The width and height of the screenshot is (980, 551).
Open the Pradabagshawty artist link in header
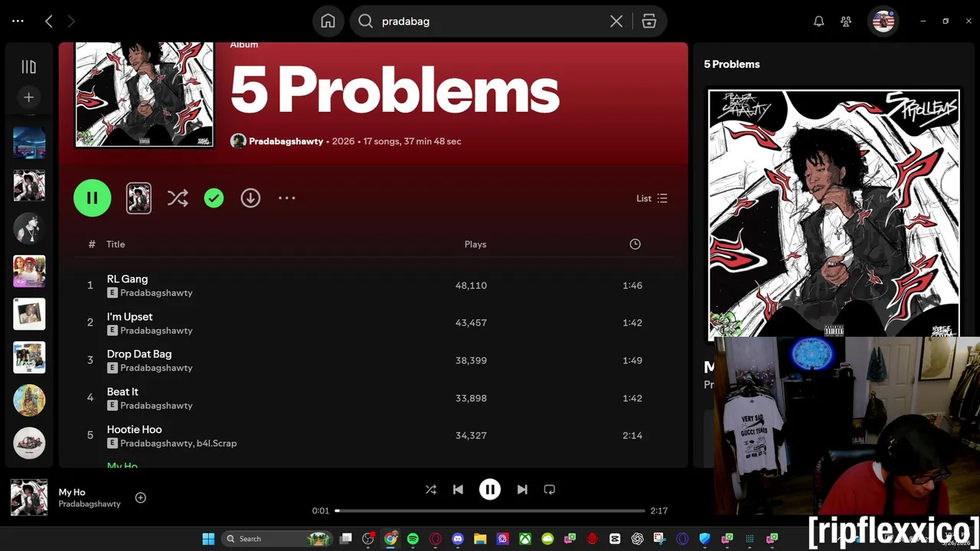pos(286,141)
